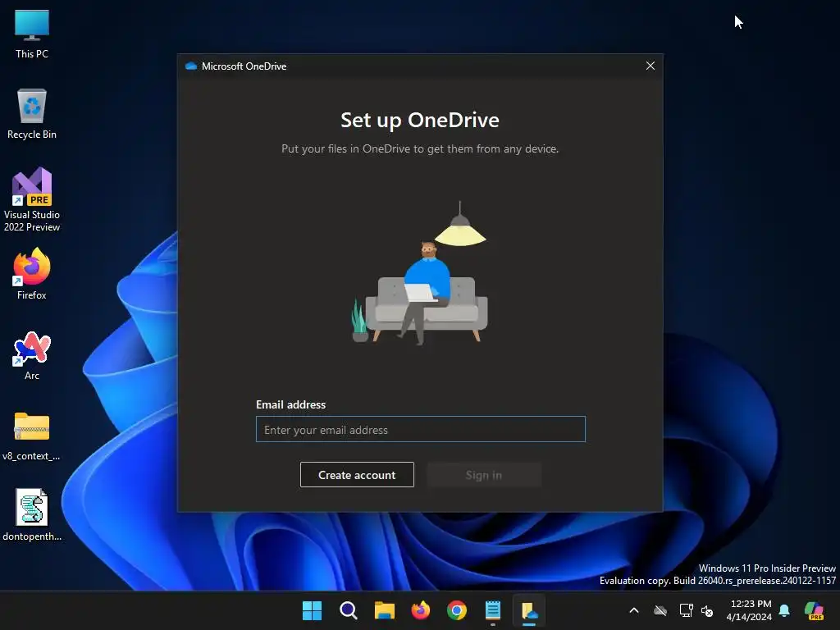Screen dimensions: 840x630
Task: Launch Google Chrome from the taskbar
Action: (x=456, y=610)
